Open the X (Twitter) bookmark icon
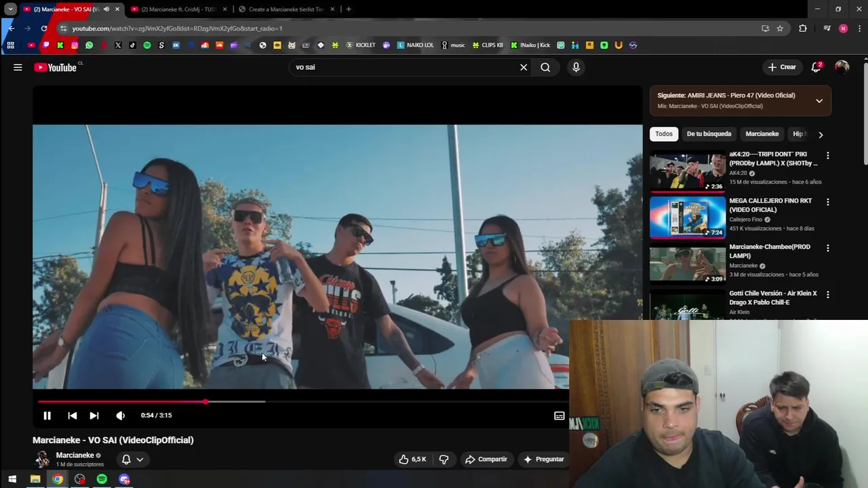Screen dimensions: 868x488 (118, 45)
